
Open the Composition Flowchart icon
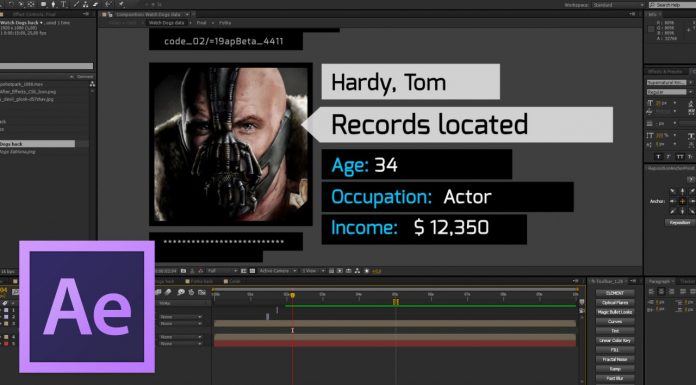[357, 271]
